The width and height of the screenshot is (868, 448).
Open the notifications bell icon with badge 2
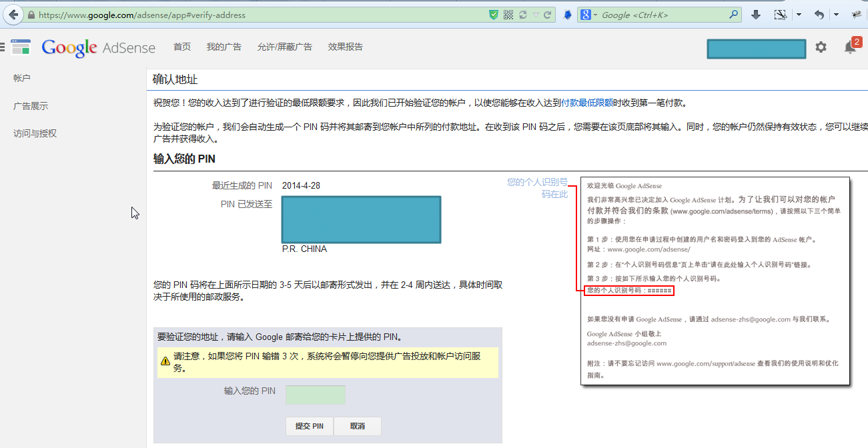point(850,47)
